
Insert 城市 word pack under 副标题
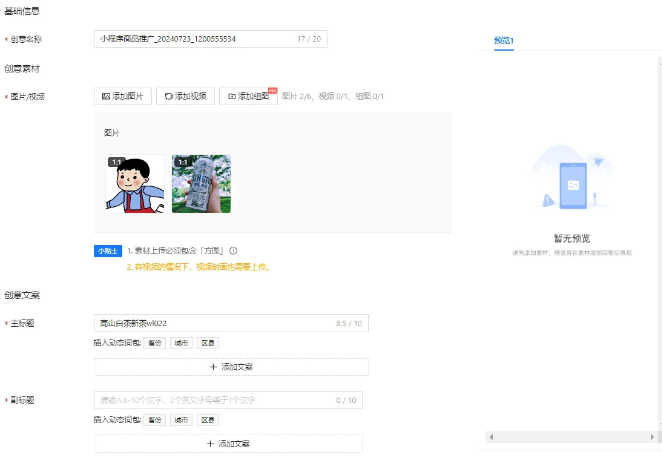[181, 420]
